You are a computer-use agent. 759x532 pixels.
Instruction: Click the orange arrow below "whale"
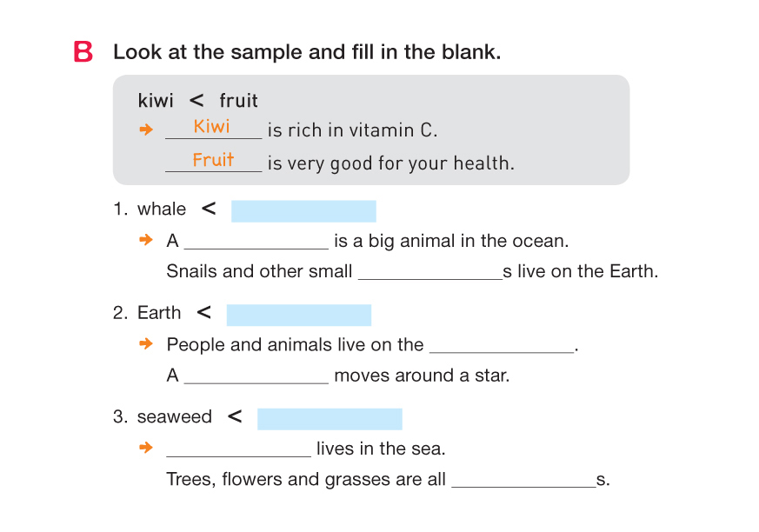pyautogui.click(x=146, y=240)
